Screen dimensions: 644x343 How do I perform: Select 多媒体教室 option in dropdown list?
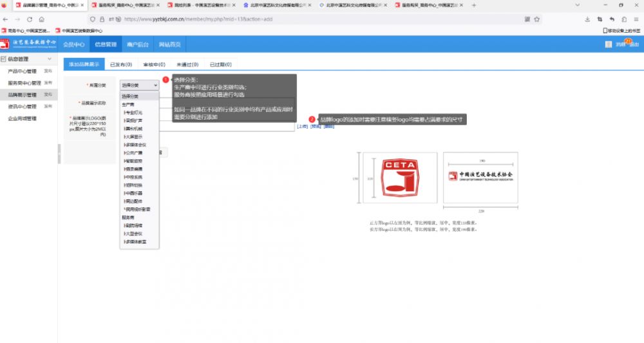point(136,241)
